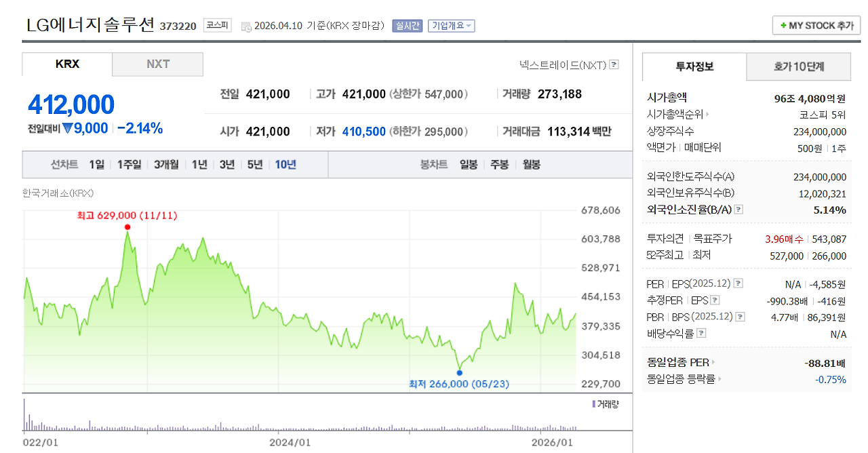The image size is (868, 453).
Task: Click the MY STOCK 추가 button
Action: click(816, 25)
